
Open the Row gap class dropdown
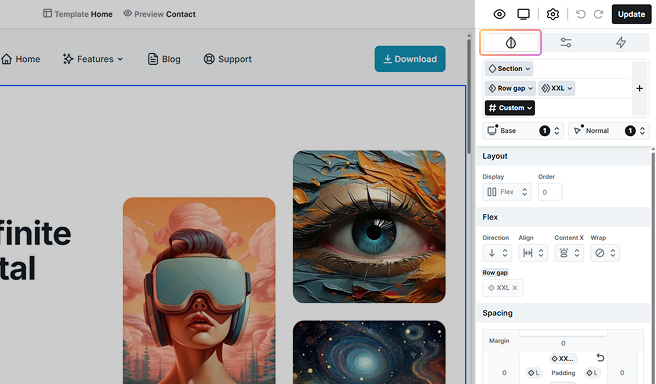(x=510, y=88)
